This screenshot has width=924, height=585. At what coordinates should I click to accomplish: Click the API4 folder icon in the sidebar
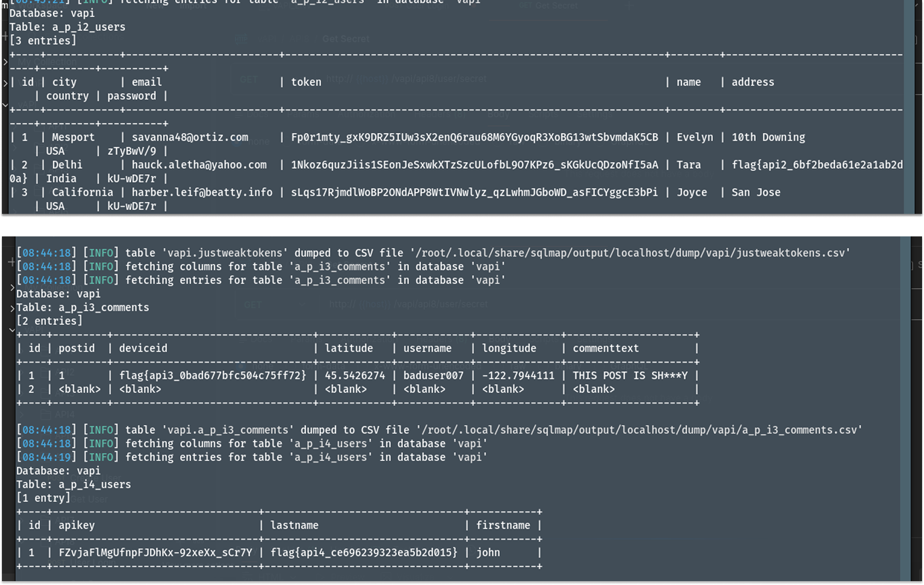(x=46, y=414)
